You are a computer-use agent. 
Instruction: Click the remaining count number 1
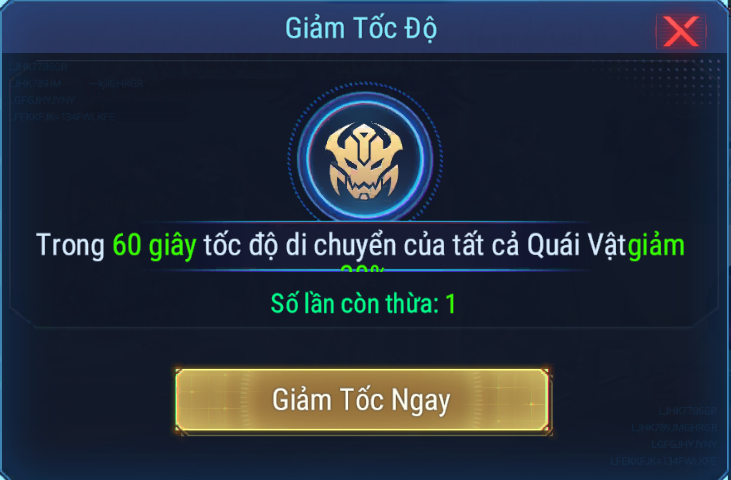tap(450, 304)
